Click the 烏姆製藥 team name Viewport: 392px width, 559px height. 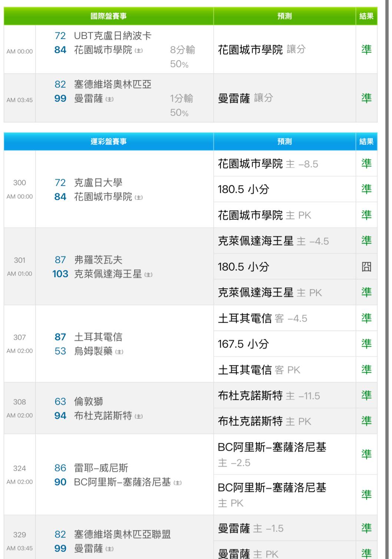pos(93,351)
